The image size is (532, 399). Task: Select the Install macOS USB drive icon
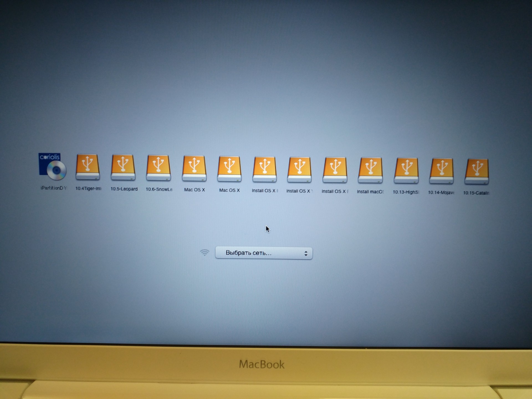pyautogui.click(x=370, y=171)
